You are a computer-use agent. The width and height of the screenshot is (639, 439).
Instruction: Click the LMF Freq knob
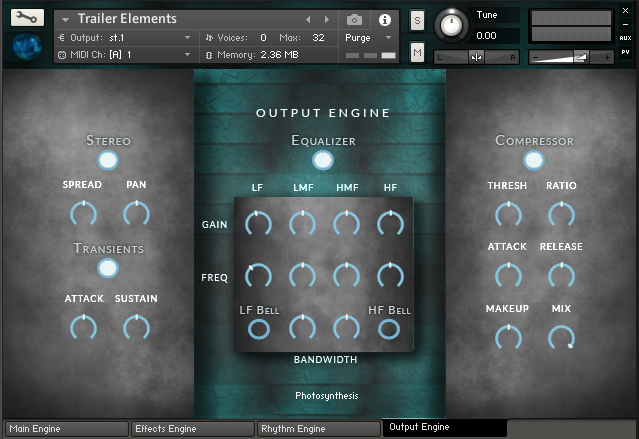(302, 276)
